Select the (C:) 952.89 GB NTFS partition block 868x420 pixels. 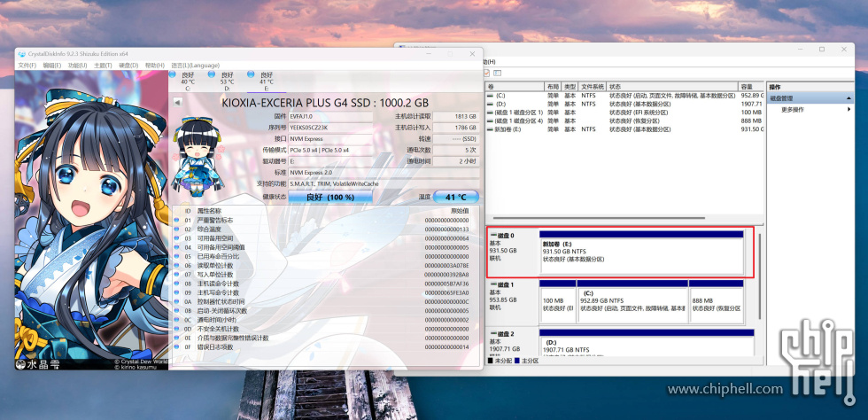click(632, 301)
